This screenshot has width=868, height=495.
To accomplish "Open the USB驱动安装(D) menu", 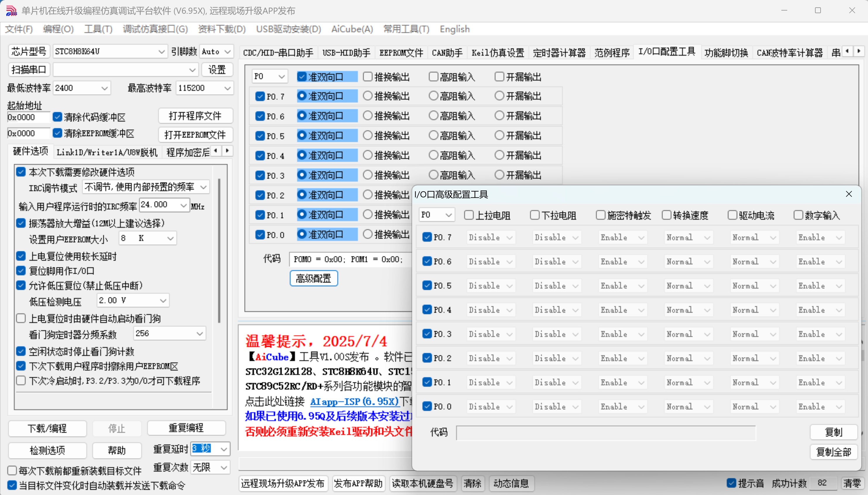I will 288,29.
